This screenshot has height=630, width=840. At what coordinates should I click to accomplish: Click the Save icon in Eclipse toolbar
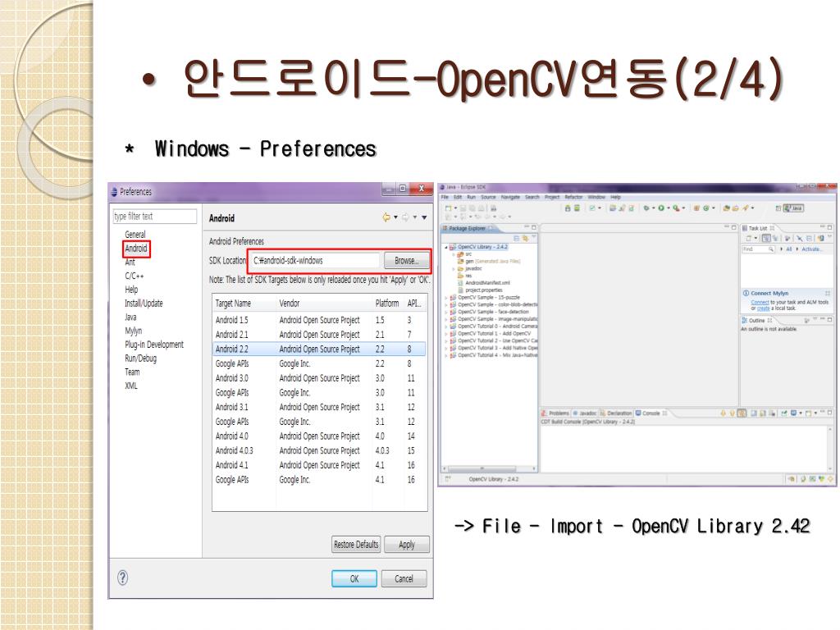click(x=463, y=208)
